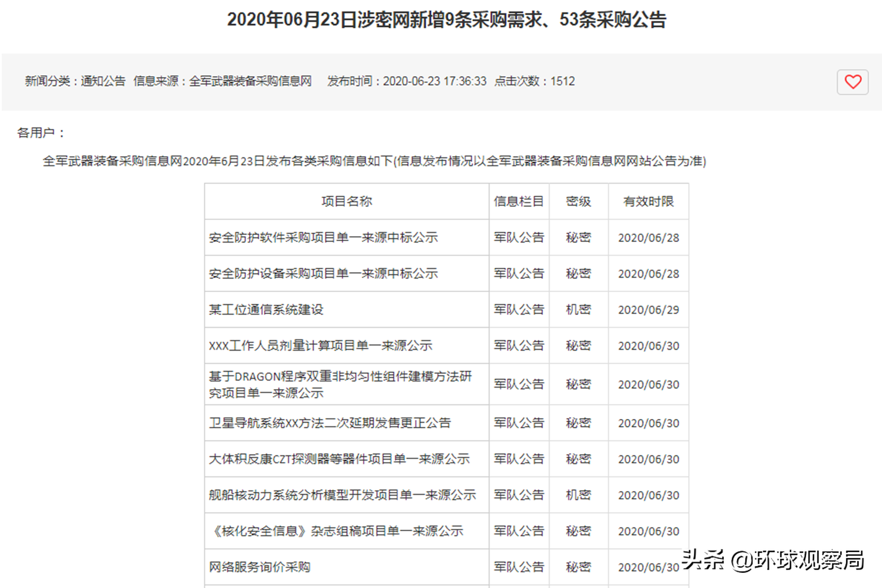Click date 2020/06/28 in 安全防护设备 row

coord(649,274)
